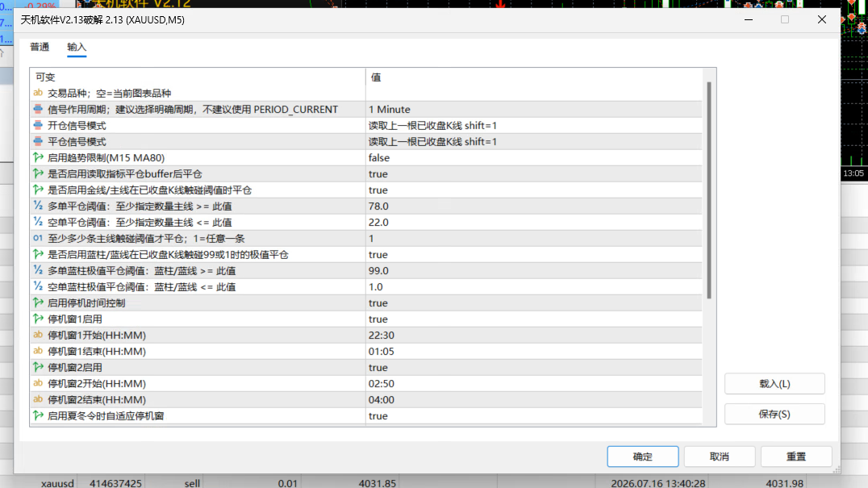Click the bool icon beside 是否启用蓝柱/蓝线 row

click(38, 255)
